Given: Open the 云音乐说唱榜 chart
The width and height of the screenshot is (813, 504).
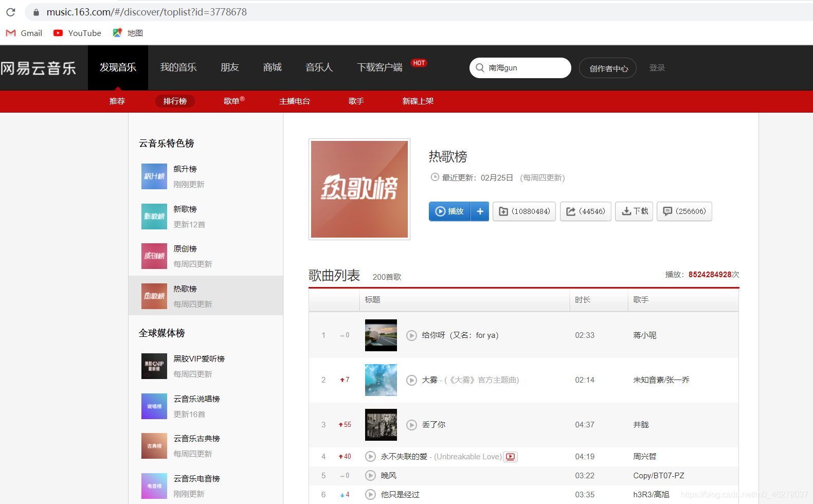Looking at the screenshot, I should (206, 406).
